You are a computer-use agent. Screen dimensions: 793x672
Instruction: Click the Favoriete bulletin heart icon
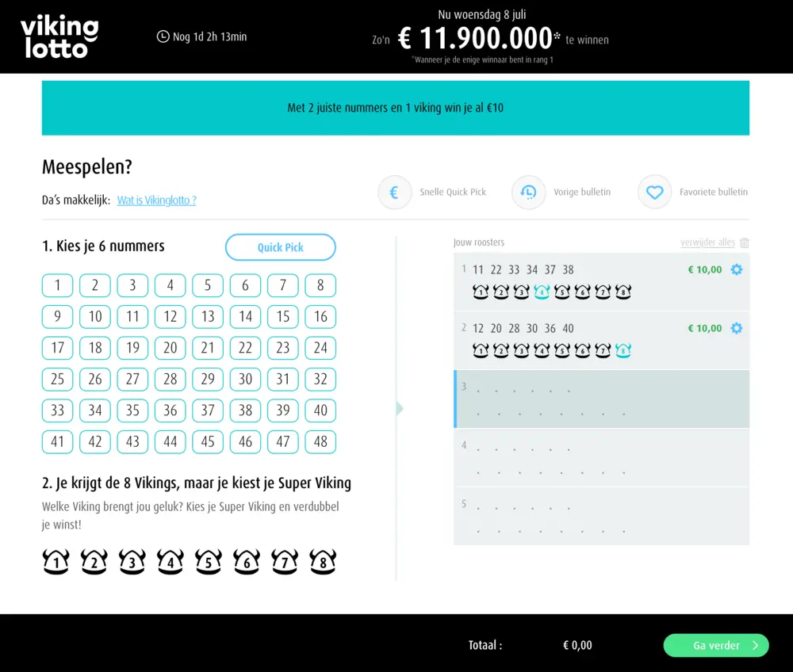(x=654, y=192)
